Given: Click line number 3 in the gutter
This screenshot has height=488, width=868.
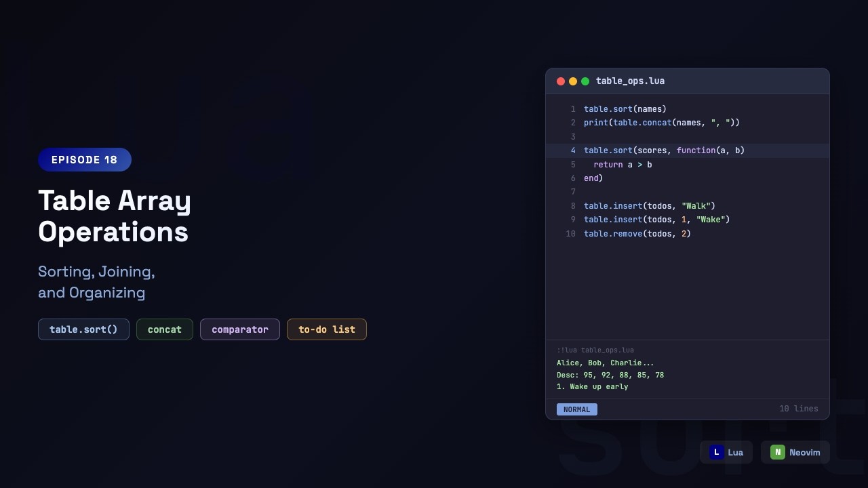Looking at the screenshot, I should pyautogui.click(x=573, y=137).
